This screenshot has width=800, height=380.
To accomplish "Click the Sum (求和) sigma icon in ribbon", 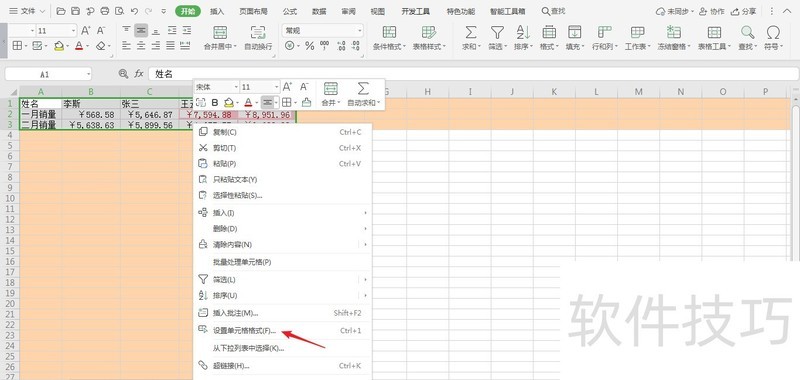I will (470, 33).
